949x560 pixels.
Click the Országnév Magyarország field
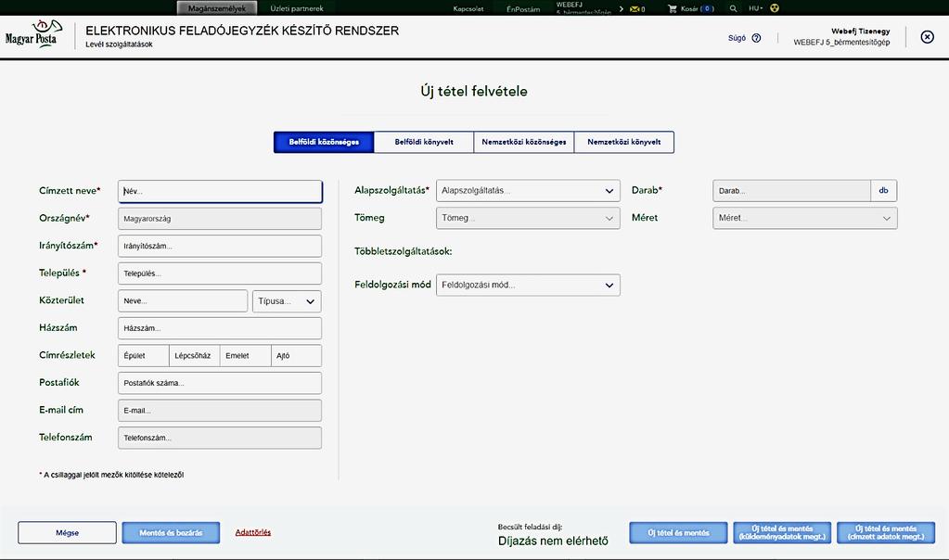220,218
